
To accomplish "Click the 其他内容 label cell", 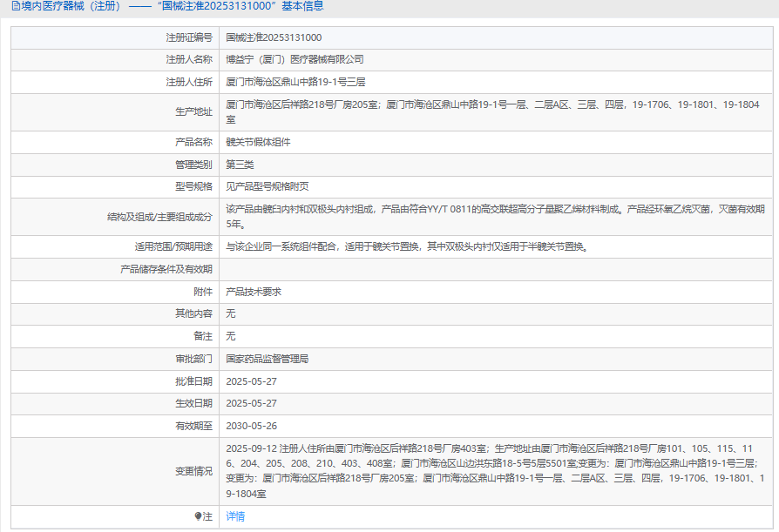I will (x=115, y=313).
